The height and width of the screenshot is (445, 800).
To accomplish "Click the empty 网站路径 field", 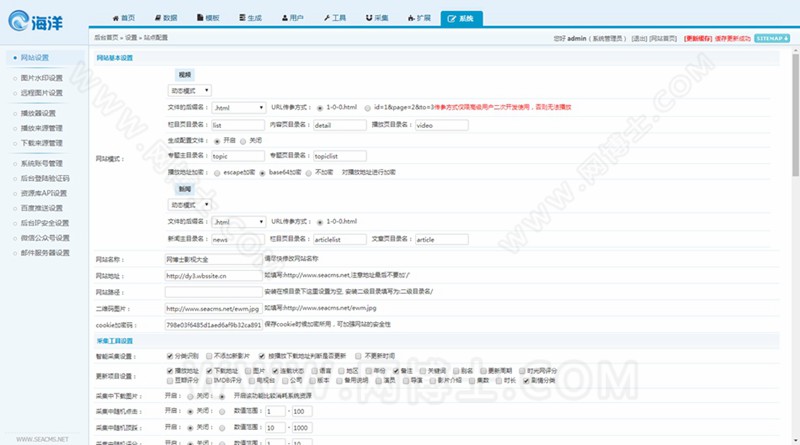I will coord(213,292).
